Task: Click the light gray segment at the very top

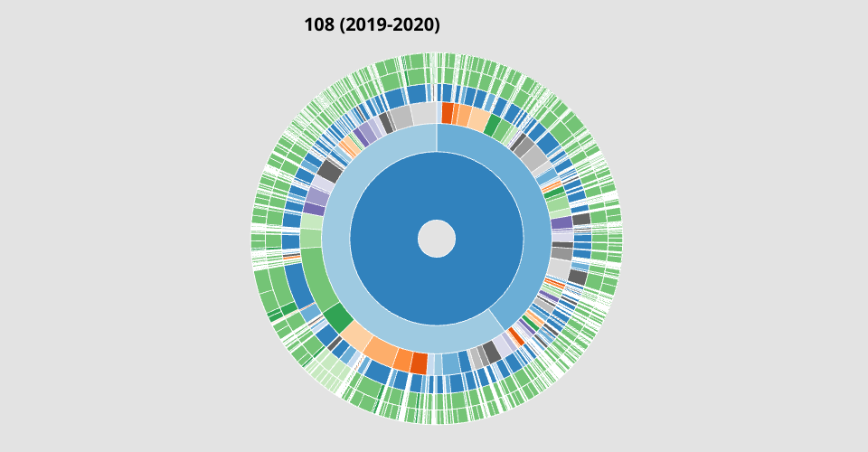Action: click(x=425, y=113)
